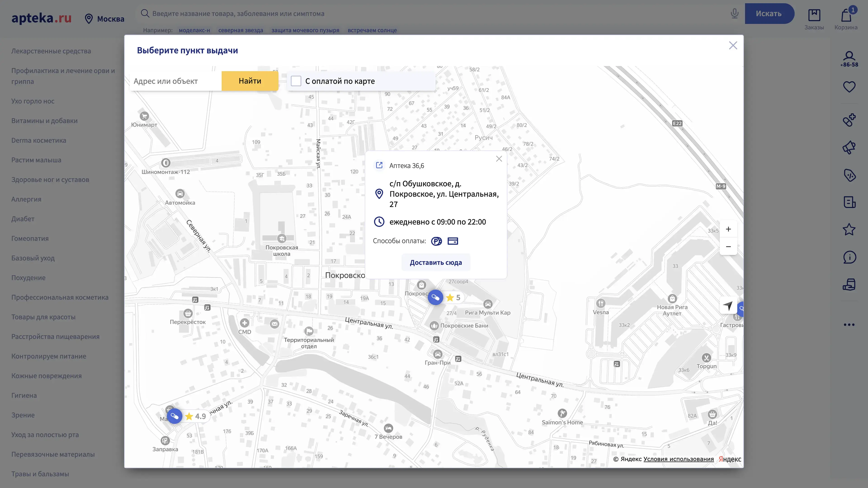
Task: Click the 'Найти' button
Action: pyautogui.click(x=250, y=81)
